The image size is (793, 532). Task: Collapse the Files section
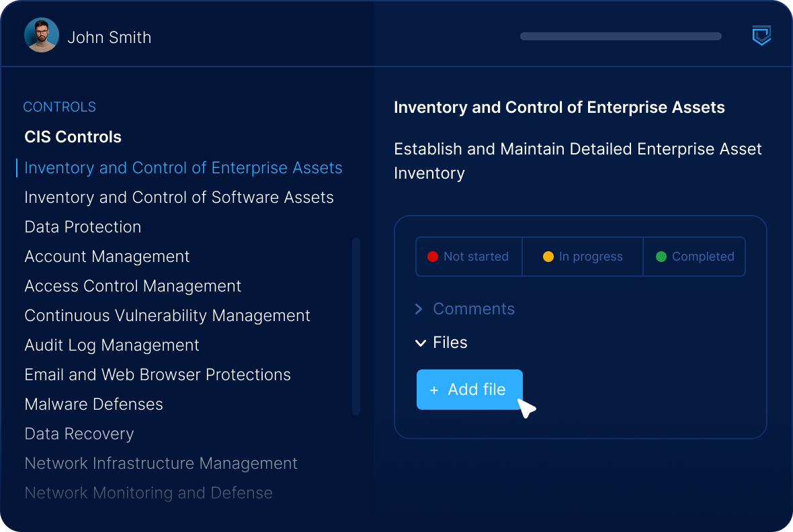click(442, 343)
